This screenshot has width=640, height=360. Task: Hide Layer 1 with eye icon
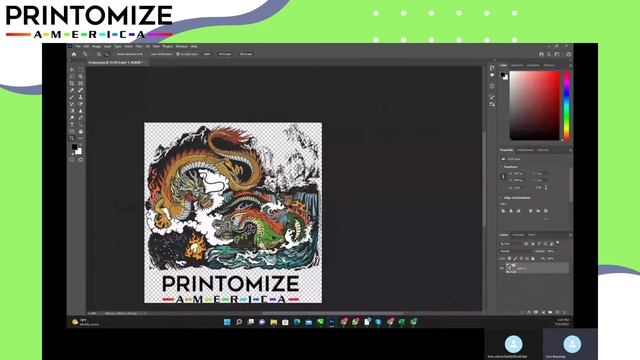point(502,268)
